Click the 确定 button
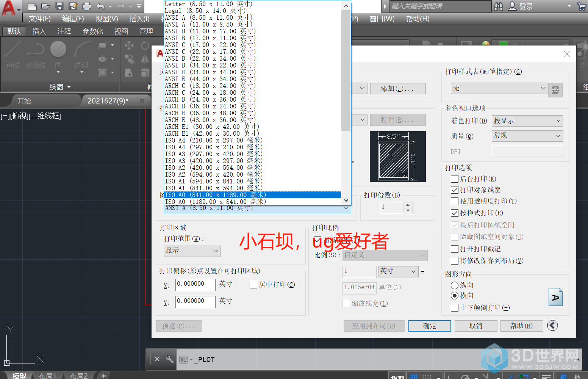Screen dimensions: 588x379 [430, 326]
